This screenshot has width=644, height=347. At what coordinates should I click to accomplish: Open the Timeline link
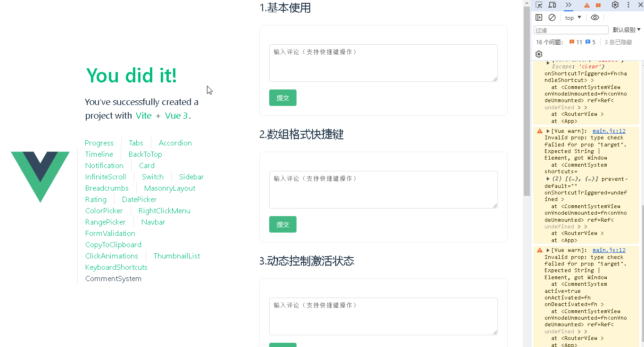point(99,154)
